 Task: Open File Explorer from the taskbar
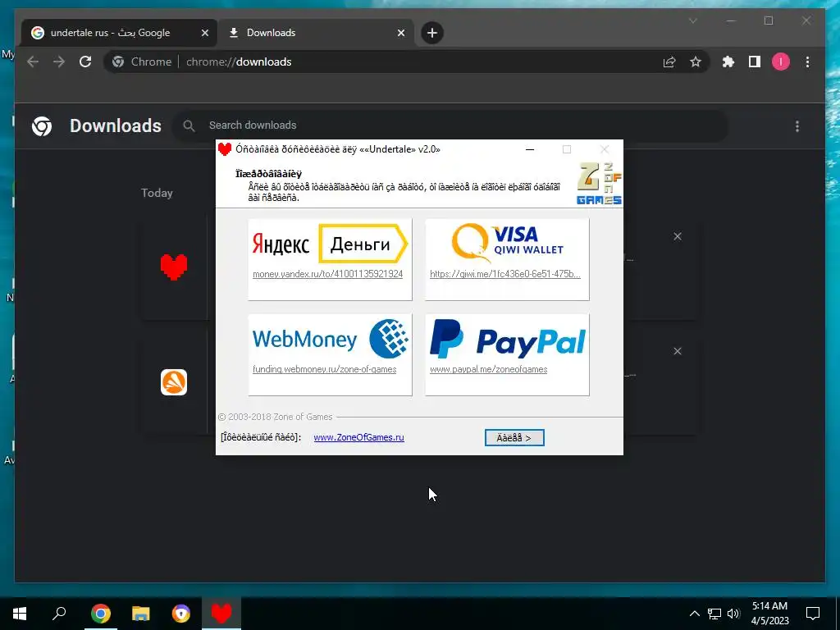click(141, 614)
